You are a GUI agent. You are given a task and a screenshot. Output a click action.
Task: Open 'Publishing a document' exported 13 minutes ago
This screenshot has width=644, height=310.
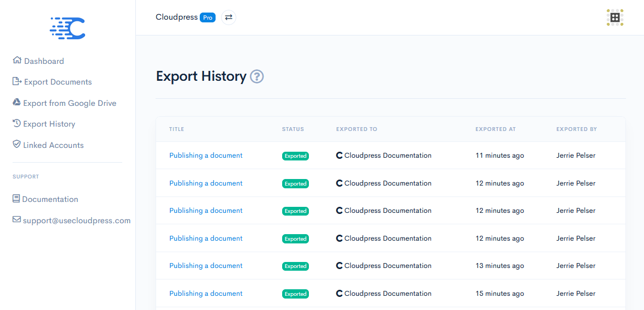coord(206,266)
